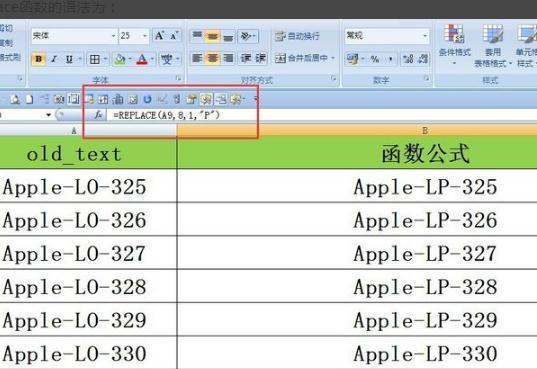537x369 pixels.
Task: Open the cell borders icon
Action: (x=95, y=59)
